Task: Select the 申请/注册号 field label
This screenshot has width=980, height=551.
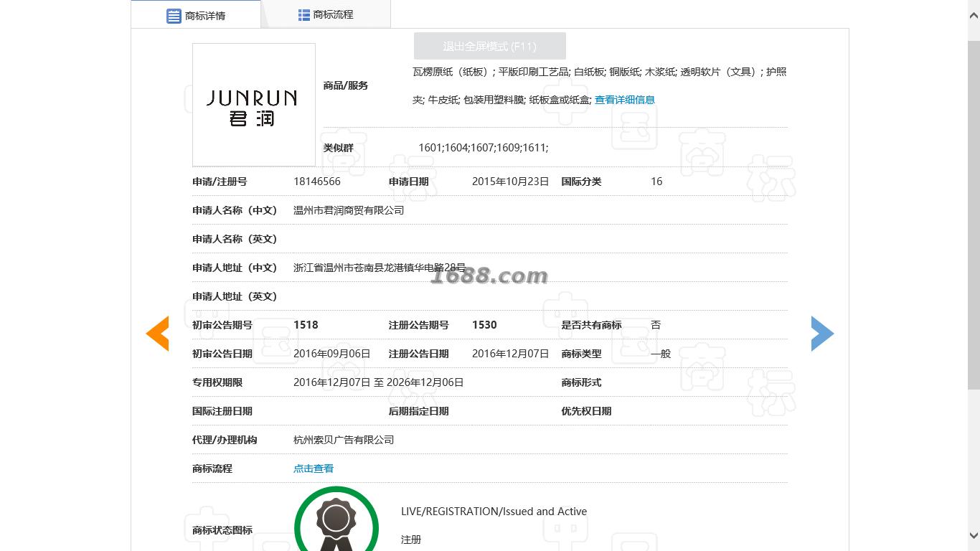Action: point(220,182)
